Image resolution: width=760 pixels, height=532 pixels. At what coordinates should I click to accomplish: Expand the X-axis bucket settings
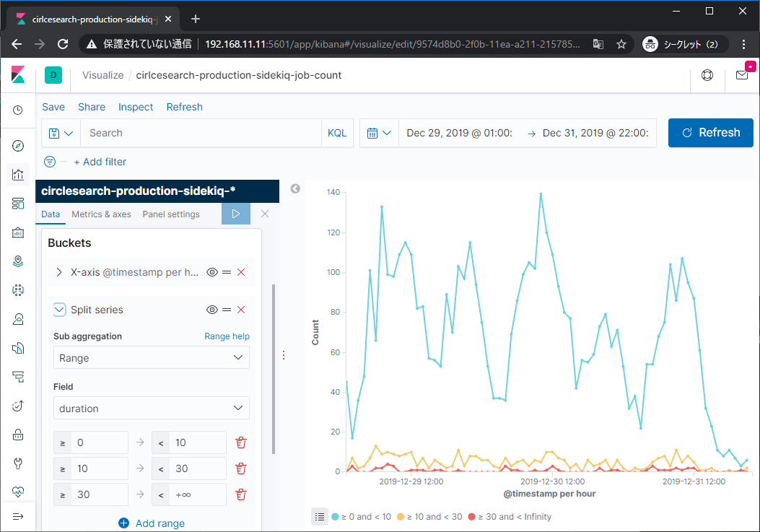[x=59, y=272]
